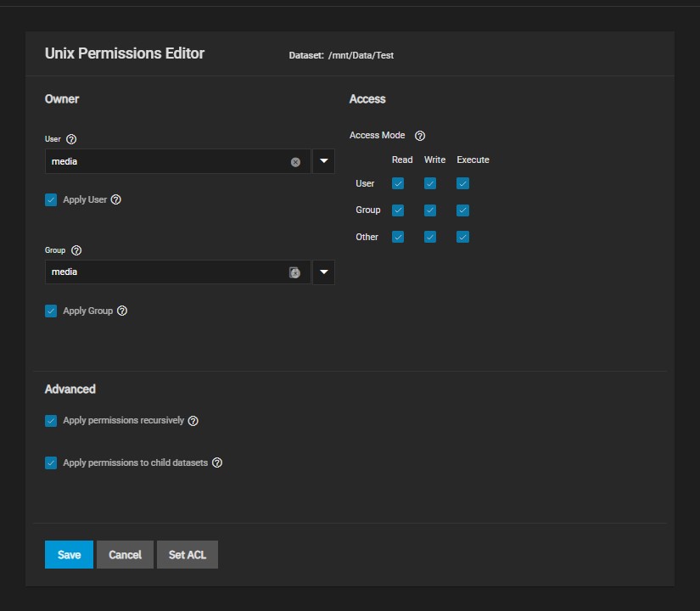Click the Save button
Image resolution: width=700 pixels, height=611 pixels.
[x=70, y=555]
